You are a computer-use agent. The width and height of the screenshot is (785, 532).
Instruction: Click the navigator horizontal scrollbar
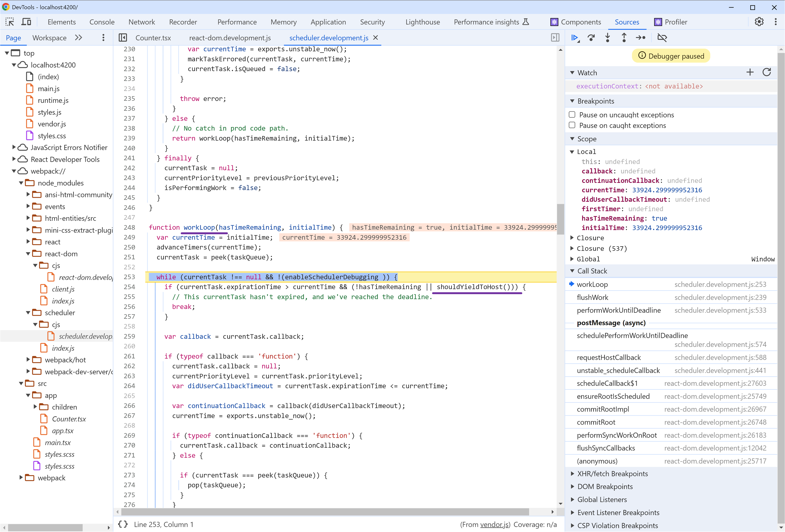point(45,527)
